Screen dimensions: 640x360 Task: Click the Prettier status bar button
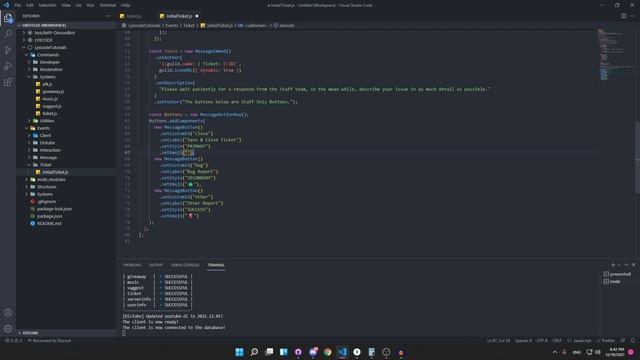(x=606, y=340)
